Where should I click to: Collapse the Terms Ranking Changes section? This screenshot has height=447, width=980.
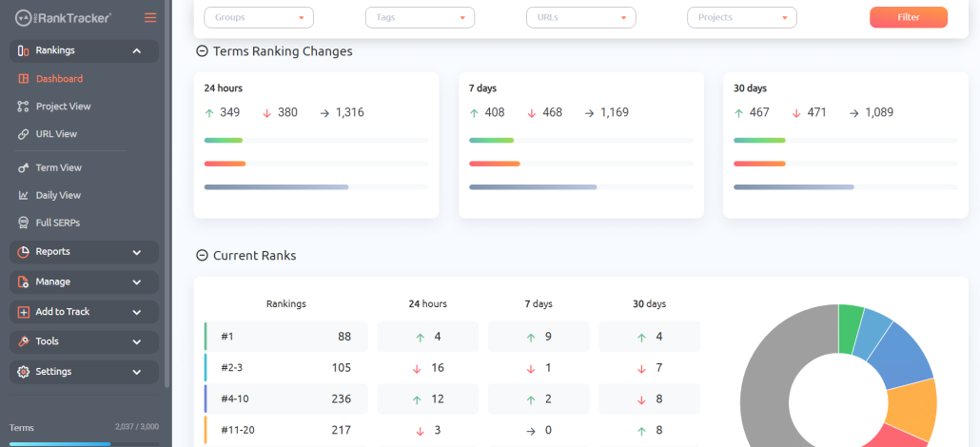coord(202,51)
